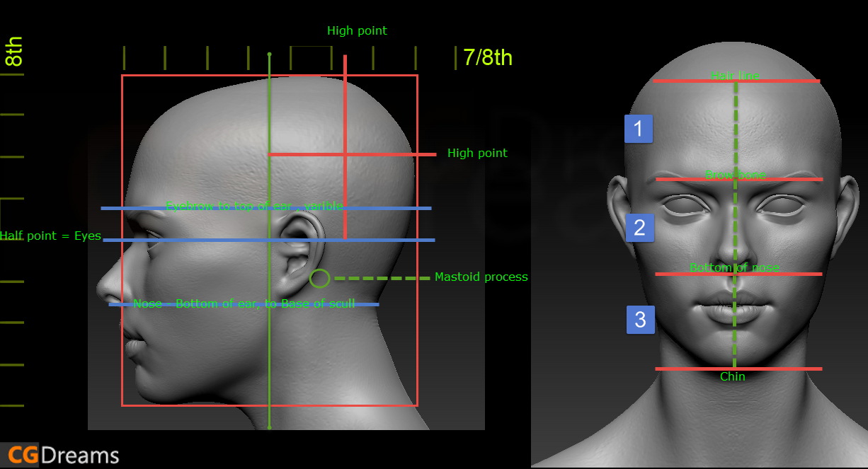868x469 pixels.
Task: Select the blue numbered badge 2
Action: (640, 228)
